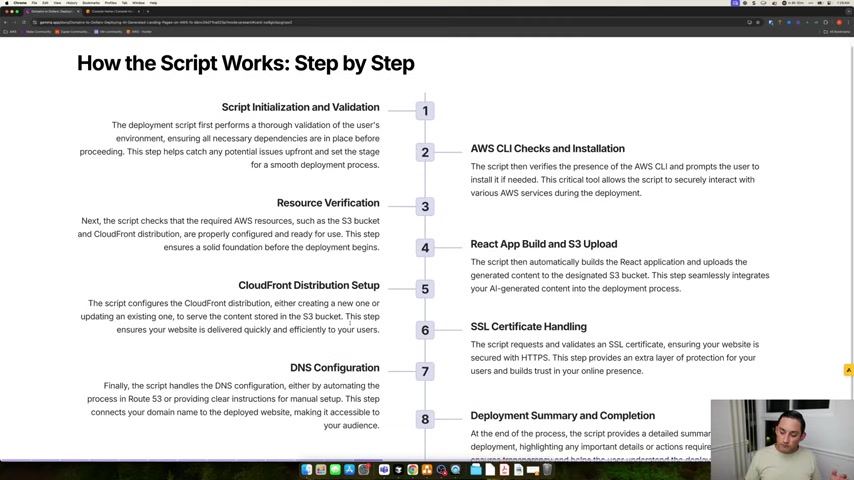The width and height of the screenshot is (854, 480).
Task: Click the 'React App Build and S3 Upload' heading
Action: tap(544, 244)
